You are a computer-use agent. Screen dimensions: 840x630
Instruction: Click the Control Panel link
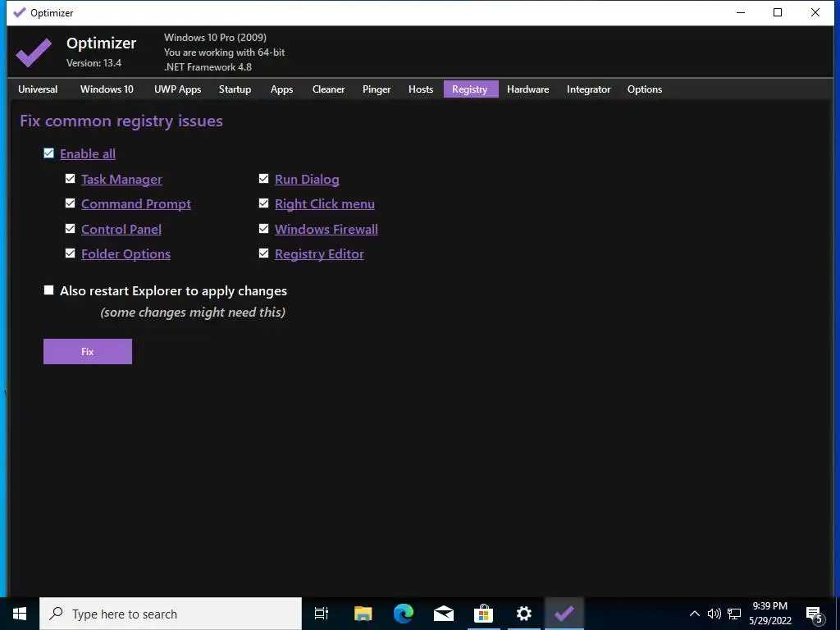pyautogui.click(x=121, y=230)
